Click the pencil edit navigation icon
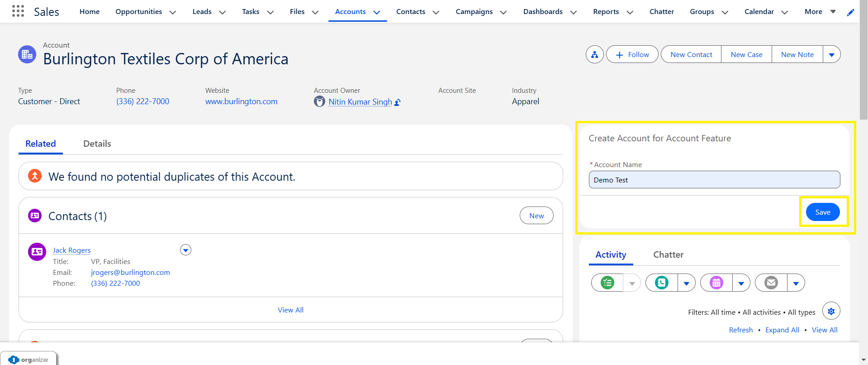868x365 pixels. pos(850,12)
